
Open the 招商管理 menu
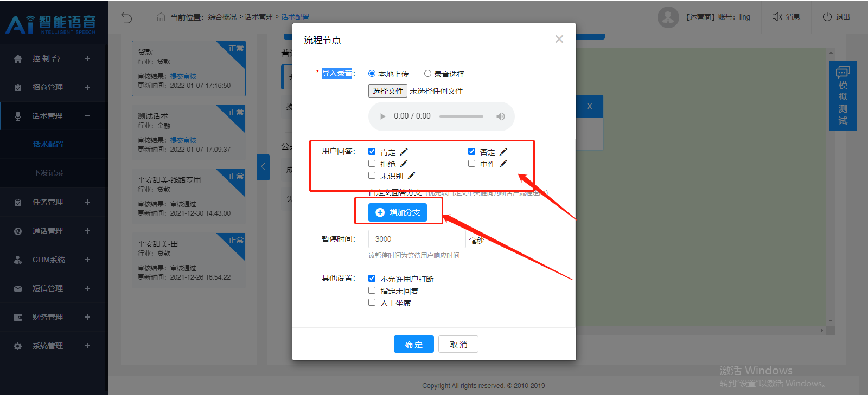point(48,87)
